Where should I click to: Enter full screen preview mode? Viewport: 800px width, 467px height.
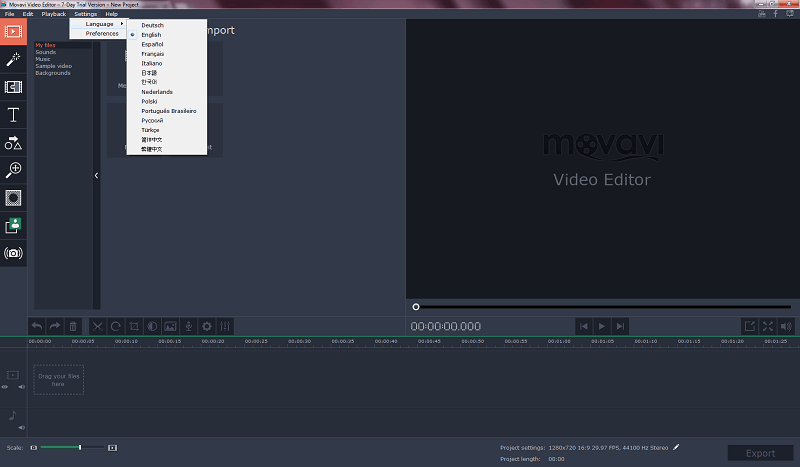[x=768, y=326]
